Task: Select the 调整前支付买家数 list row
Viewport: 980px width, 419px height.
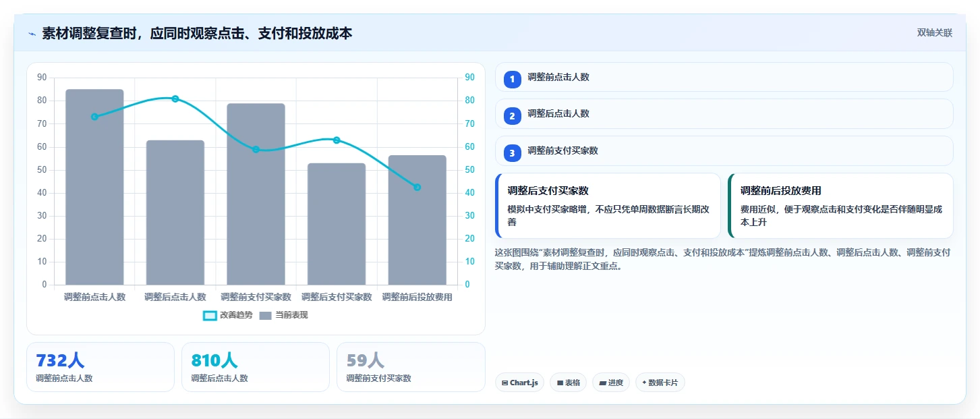Action: click(x=724, y=150)
